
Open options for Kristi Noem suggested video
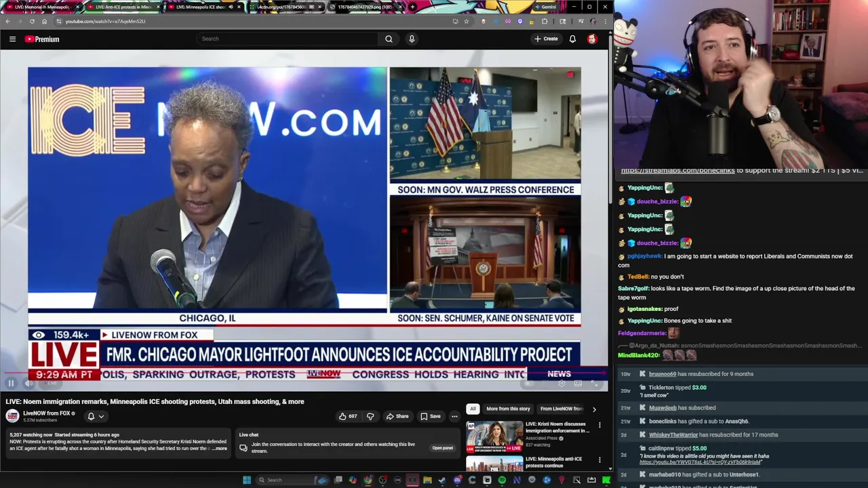[599, 426]
